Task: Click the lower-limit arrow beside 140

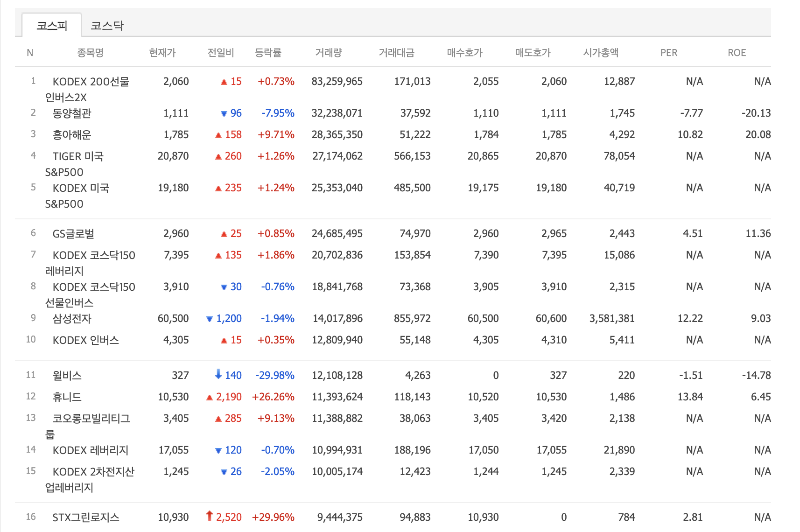Action: (x=218, y=374)
